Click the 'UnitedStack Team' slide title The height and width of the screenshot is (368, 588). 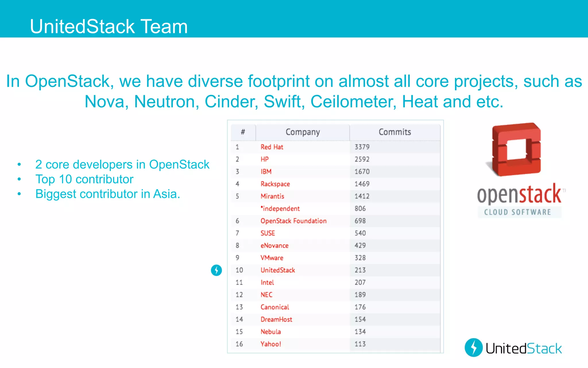click(x=109, y=26)
